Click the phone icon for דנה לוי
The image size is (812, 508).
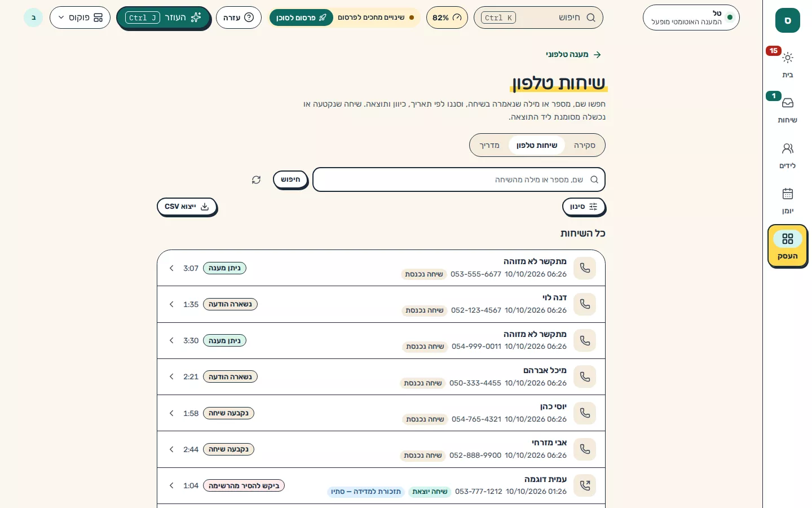(585, 304)
